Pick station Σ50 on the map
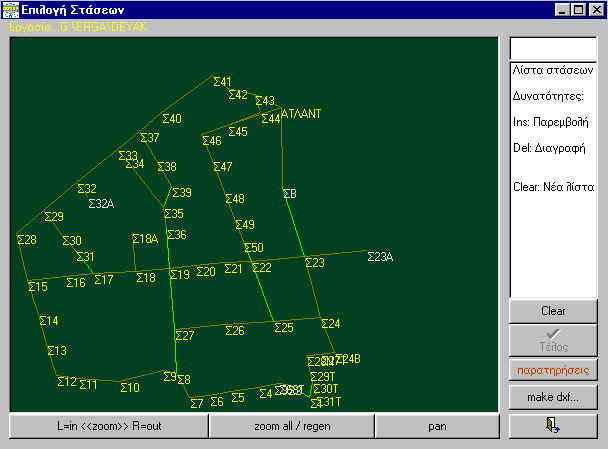The image size is (608, 449). 254,247
